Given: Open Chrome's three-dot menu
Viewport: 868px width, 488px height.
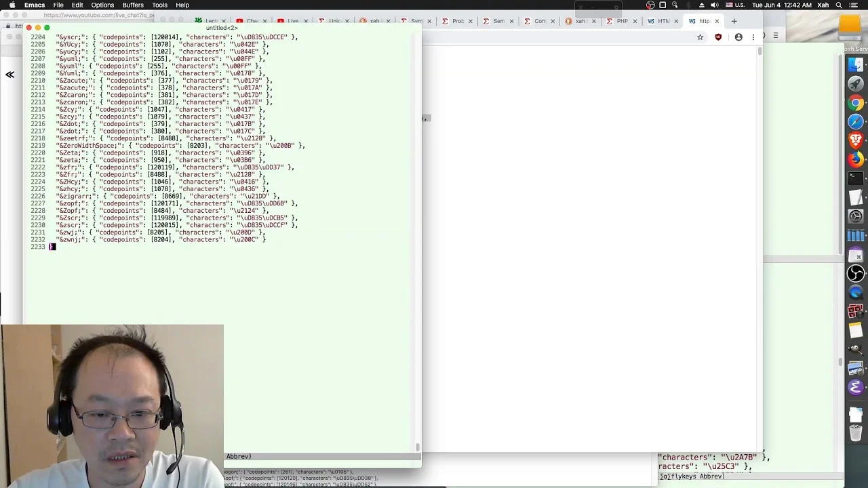Looking at the screenshot, I should [x=753, y=37].
